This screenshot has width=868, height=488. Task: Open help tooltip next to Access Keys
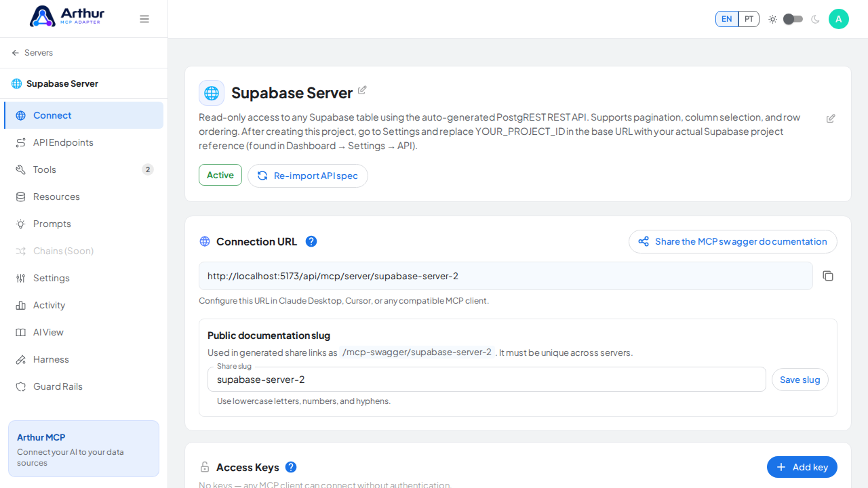pyautogui.click(x=291, y=467)
